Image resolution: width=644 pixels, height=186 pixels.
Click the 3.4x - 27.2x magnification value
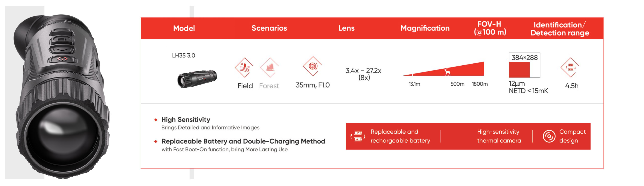click(363, 71)
